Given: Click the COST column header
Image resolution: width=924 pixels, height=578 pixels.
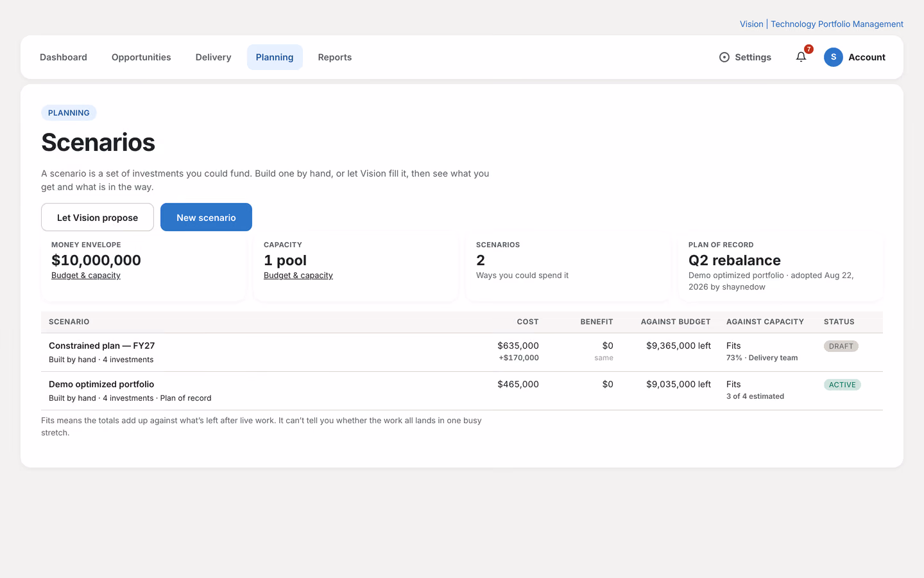Looking at the screenshot, I should click(528, 322).
